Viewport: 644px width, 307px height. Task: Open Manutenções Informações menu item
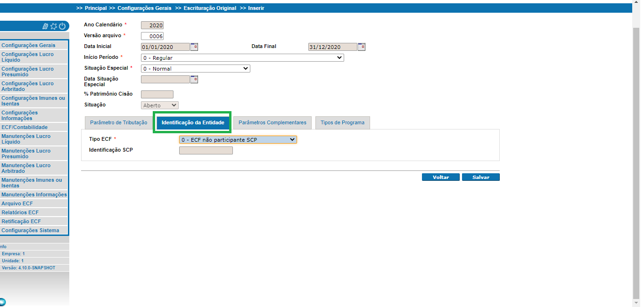pos(34,194)
